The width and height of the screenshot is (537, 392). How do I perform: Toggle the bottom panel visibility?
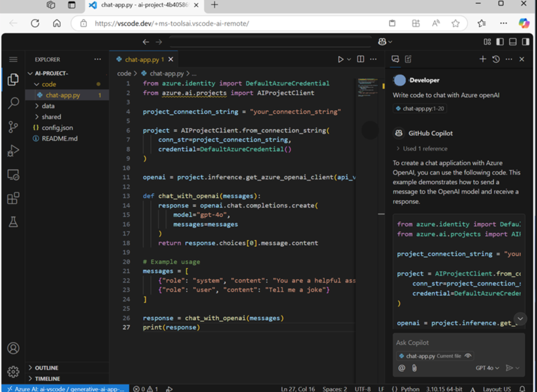coord(513,42)
